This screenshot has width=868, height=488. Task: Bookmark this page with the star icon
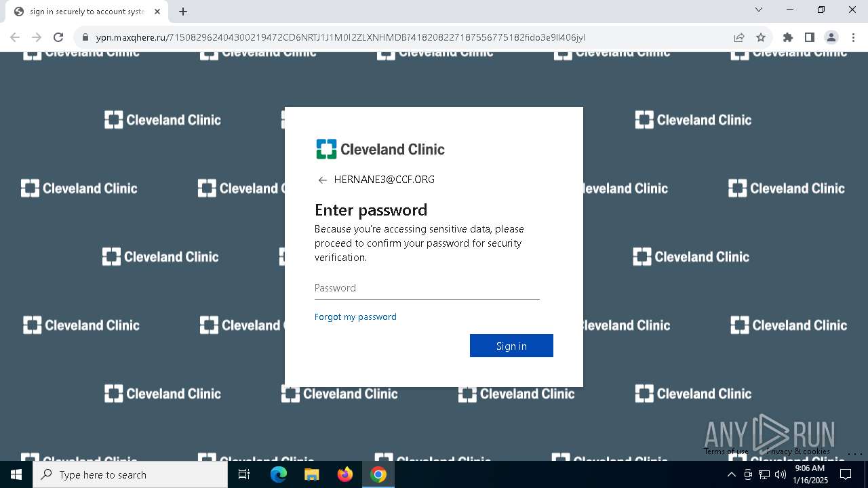click(x=761, y=37)
